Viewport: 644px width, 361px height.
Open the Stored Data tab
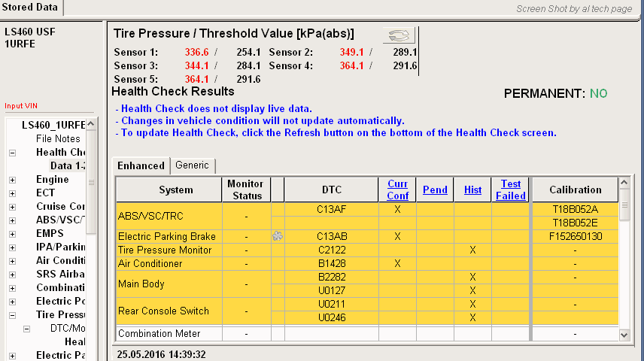(30, 8)
